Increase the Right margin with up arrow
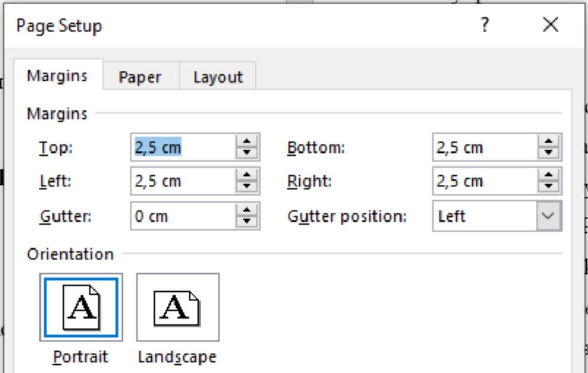This screenshot has height=373, width=588. (548, 175)
